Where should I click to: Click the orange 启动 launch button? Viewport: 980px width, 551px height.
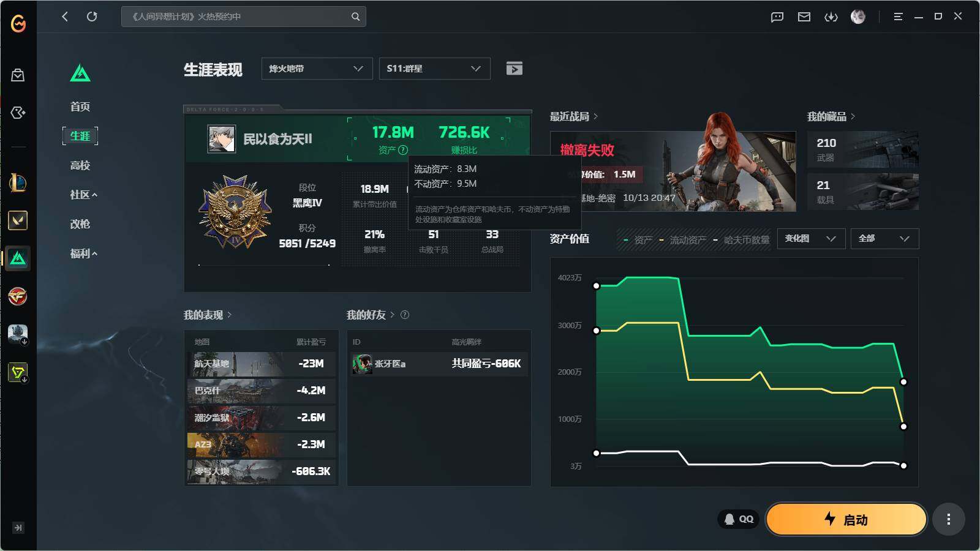click(x=846, y=519)
